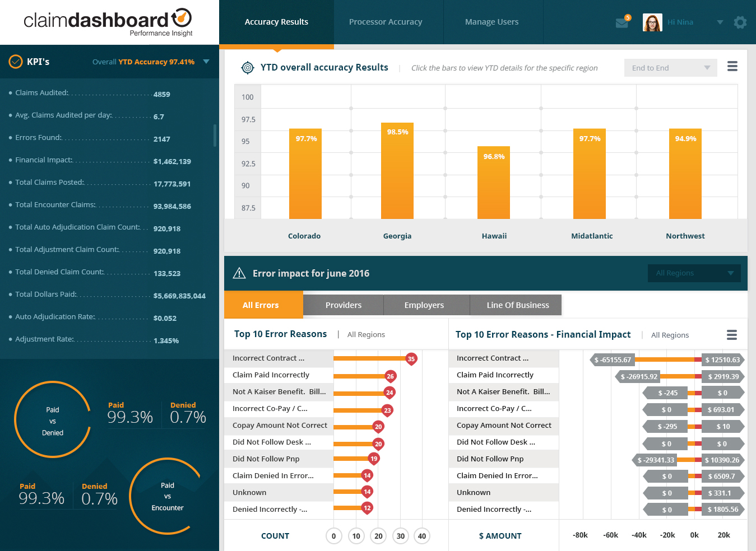
Task: Click the count axis circle labeled 20
Action: tap(378, 536)
